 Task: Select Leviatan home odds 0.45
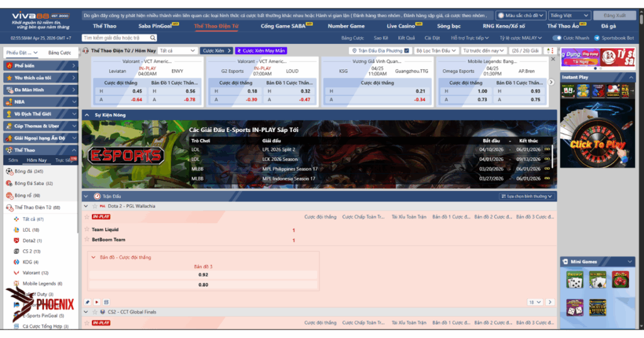point(119,92)
